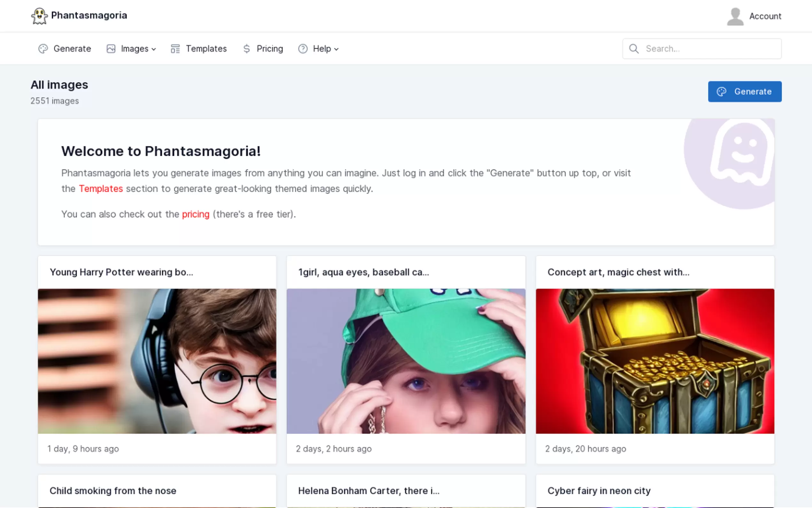Click the magnifying glass search icon
This screenshot has width=812, height=508.
633,49
